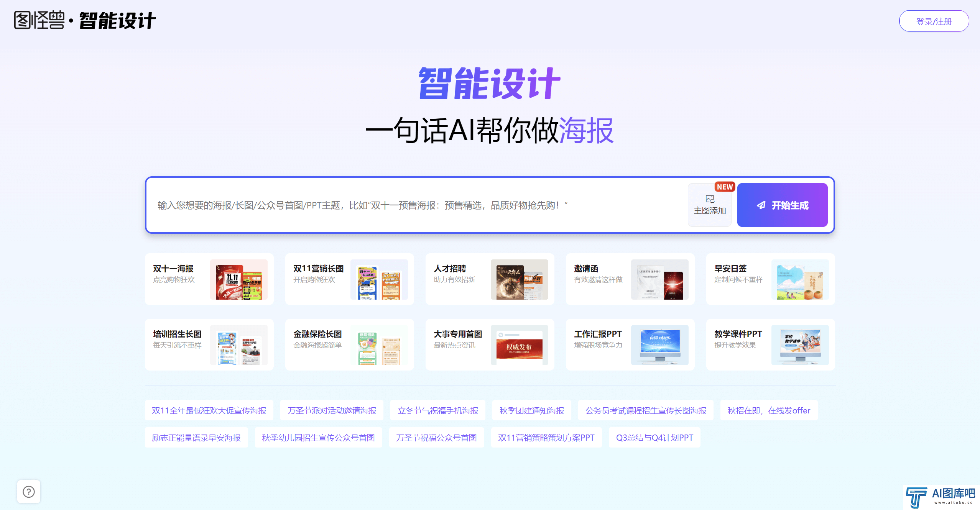
Task: Select the 人才招聘 template card
Action: [x=490, y=279]
